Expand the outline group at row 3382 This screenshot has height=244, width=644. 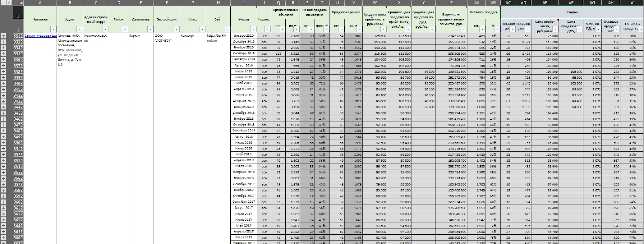coord(4,71)
